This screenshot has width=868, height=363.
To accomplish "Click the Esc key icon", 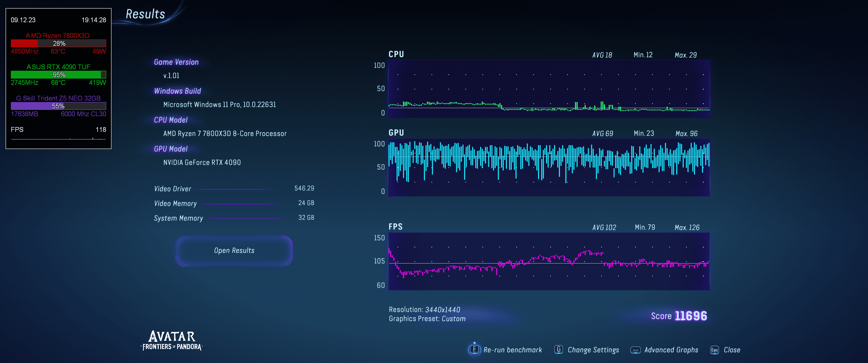I will click(714, 350).
